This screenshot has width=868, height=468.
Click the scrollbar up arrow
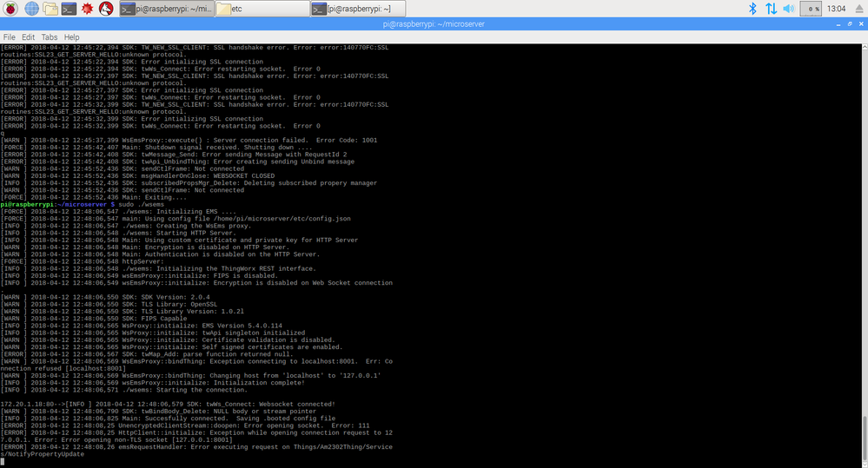click(x=865, y=48)
